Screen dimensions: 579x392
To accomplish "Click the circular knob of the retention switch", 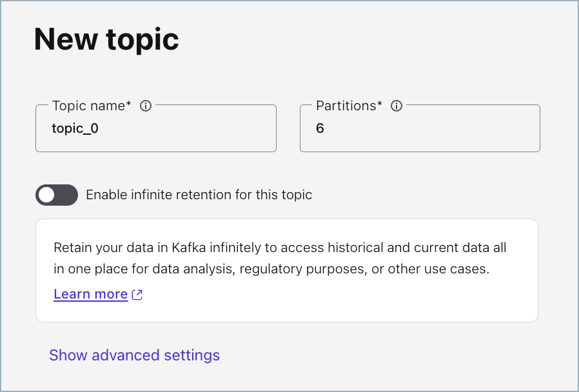I will 48,195.
